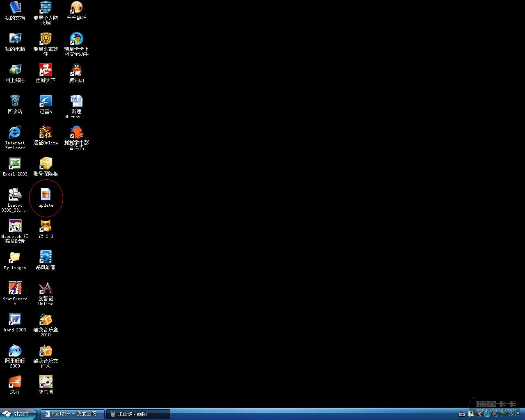
Task: Click the green umbrella tray icon
Action: 502,414
